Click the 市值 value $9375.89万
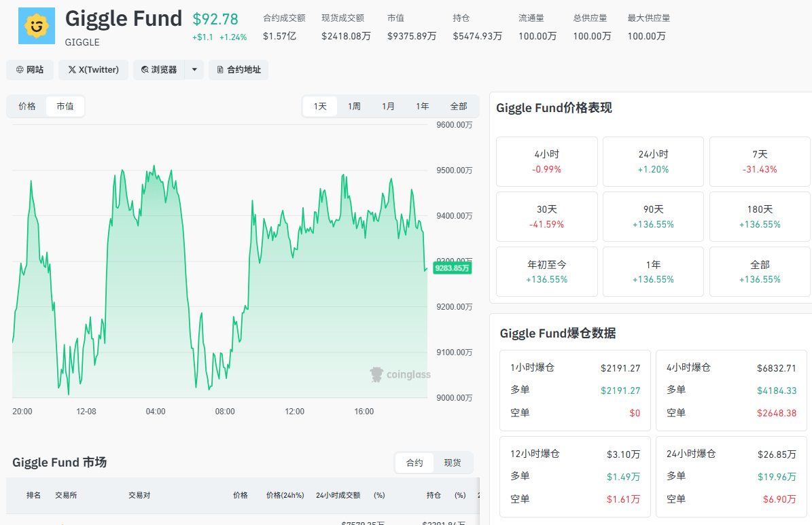The width and height of the screenshot is (812, 525). pyautogui.click(x=412, y=36)
